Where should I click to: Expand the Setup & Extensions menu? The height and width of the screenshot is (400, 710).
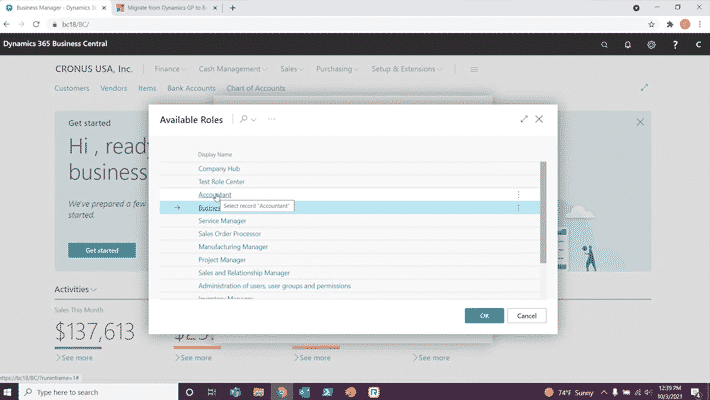click(x=406, y=69)
